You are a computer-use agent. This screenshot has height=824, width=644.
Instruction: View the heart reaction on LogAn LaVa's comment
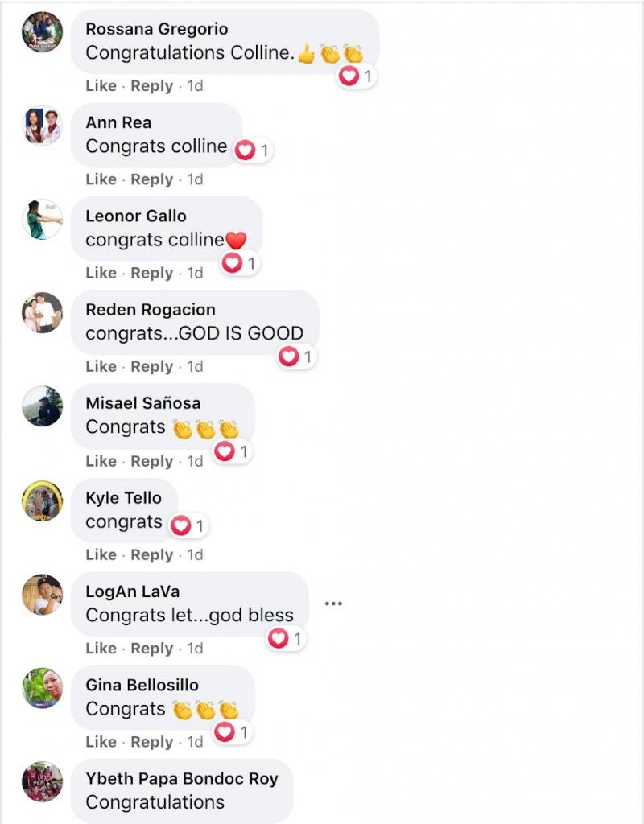click(286, 638)
